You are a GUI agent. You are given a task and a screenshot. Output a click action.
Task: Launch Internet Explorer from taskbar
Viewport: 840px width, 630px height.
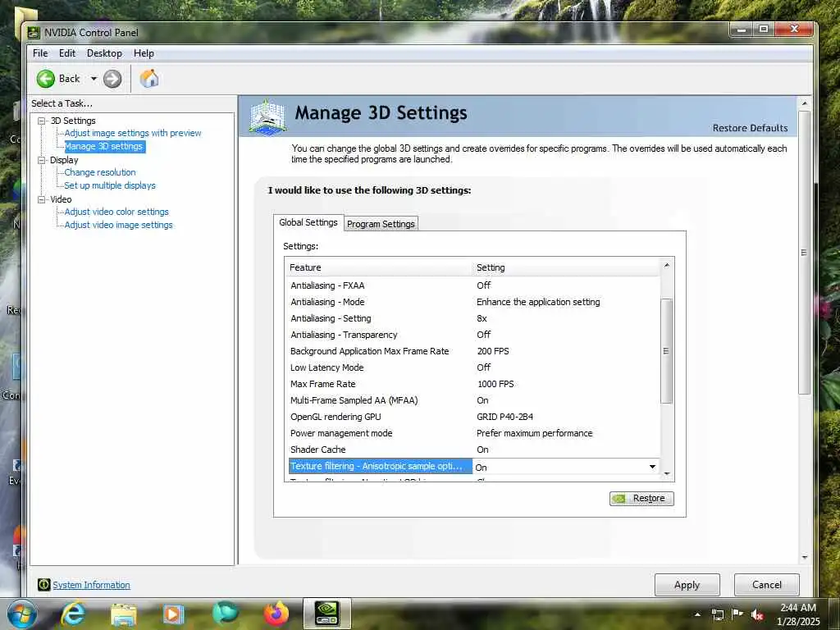pyautogui.click(x=72, y=614)
